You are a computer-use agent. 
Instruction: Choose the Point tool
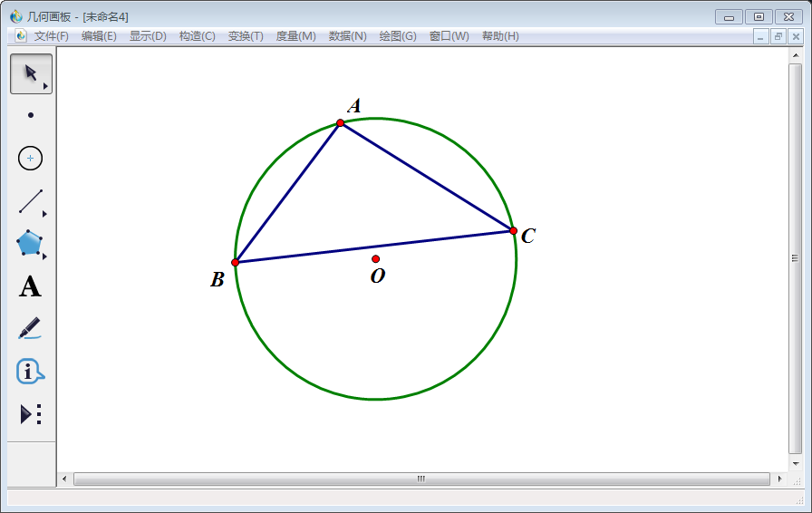(x=31, y=115)
